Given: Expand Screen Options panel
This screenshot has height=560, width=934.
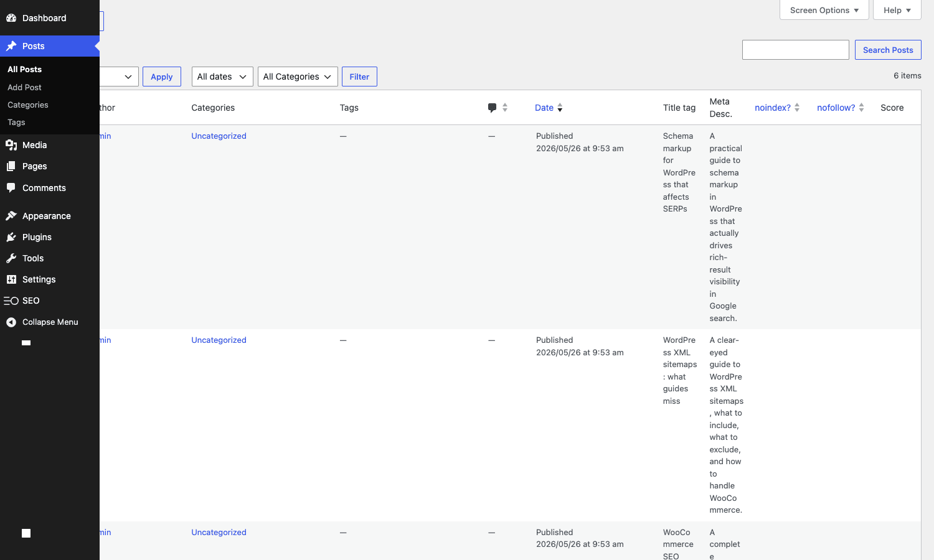Looking at the screenshot, I should click(824, 10).
